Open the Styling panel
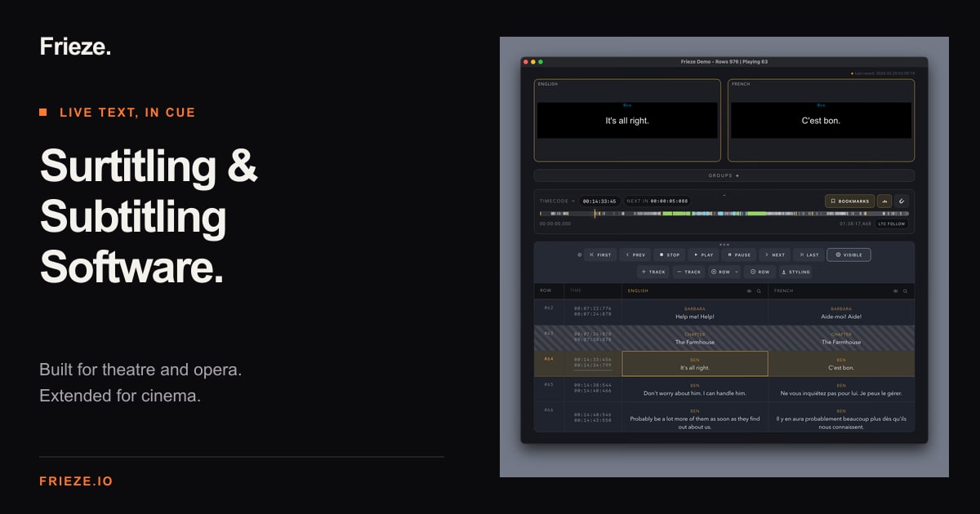This screenshot has width=980, height=514. [795, 272]
